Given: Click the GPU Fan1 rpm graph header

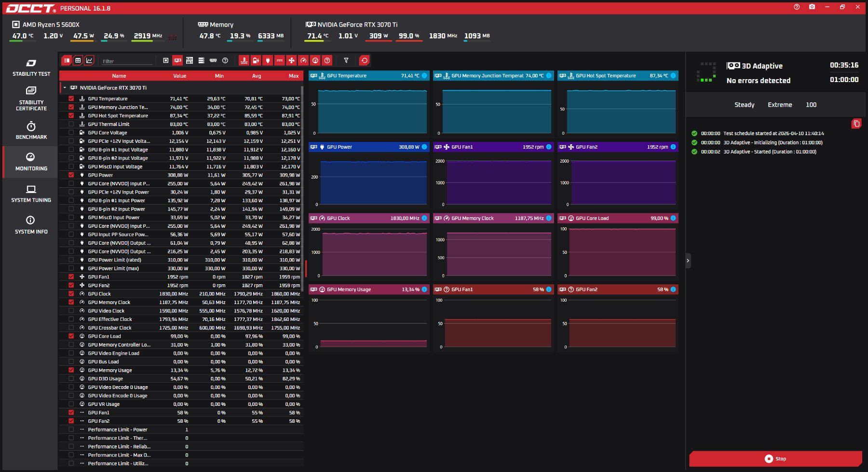Looking at the screenshot, I should coord(493,147).
